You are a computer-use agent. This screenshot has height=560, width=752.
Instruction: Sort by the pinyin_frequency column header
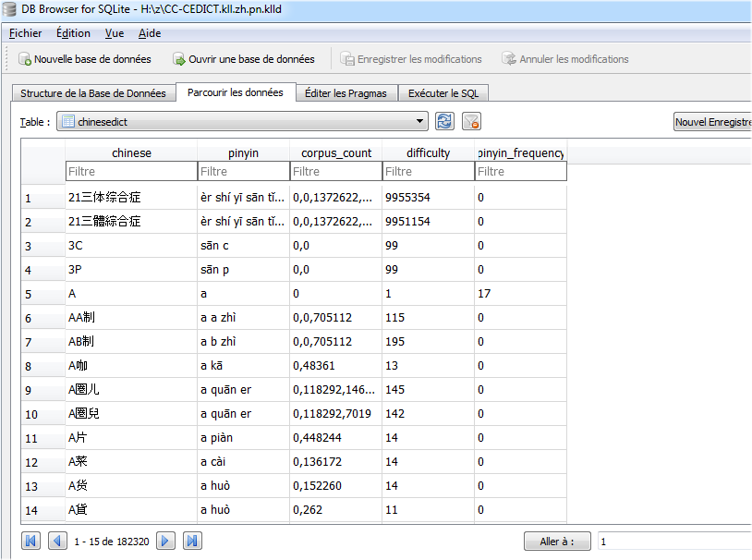[x=521, y=152]
